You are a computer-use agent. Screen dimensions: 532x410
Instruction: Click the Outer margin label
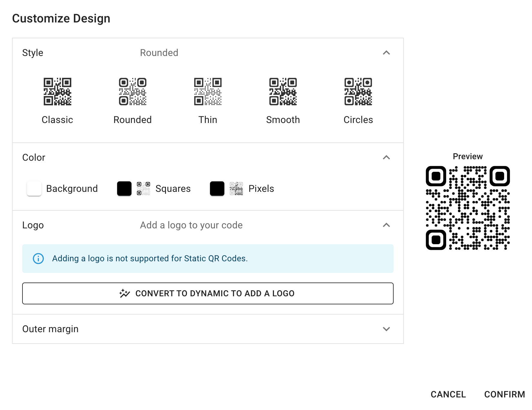50,329
